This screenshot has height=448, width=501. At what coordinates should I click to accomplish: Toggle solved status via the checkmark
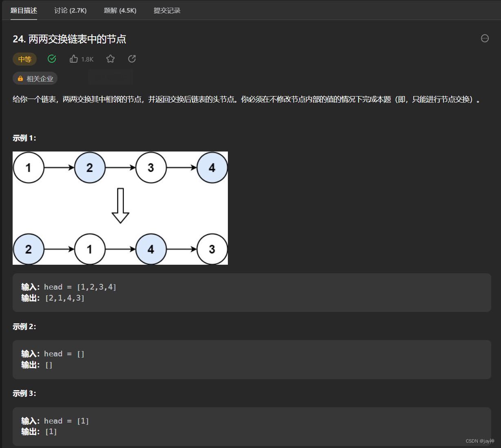click(x=52, y=59)
